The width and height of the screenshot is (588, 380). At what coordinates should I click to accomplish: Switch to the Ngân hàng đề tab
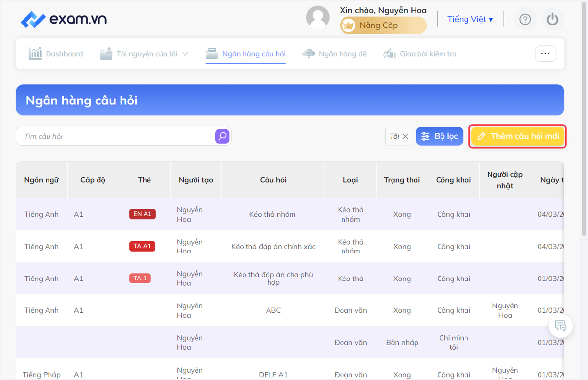point(334,54)
